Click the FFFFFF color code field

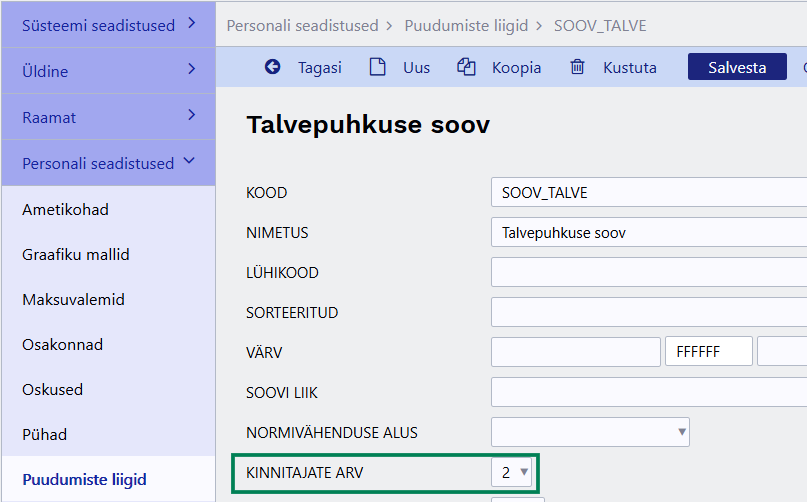click(708, 352)
